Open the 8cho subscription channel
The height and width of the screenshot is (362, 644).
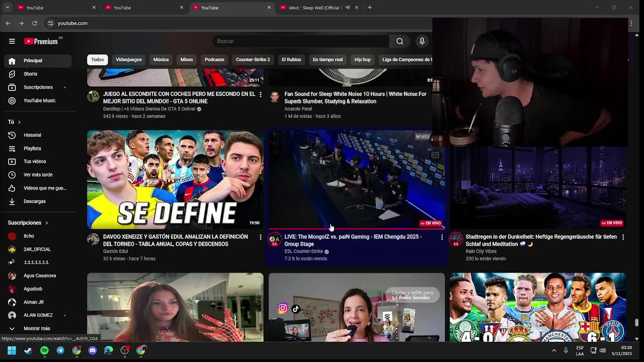(38, 236)
